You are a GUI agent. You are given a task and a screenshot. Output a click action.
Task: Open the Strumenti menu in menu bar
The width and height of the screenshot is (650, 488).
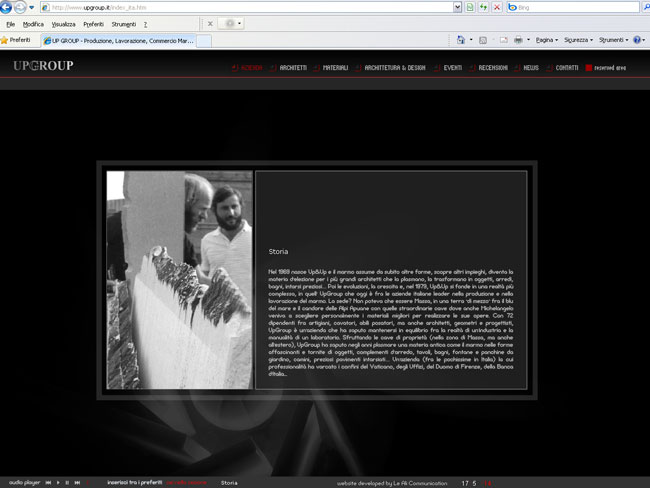(x=124, y=24)
